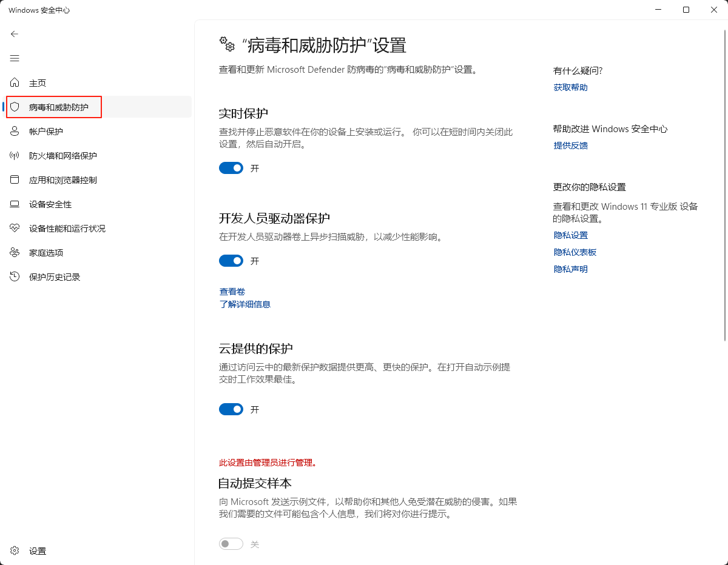Viewport: 728px width, 565px height.
Task: Click the 保护历史记录 history icon
Action: coord(15,276)
